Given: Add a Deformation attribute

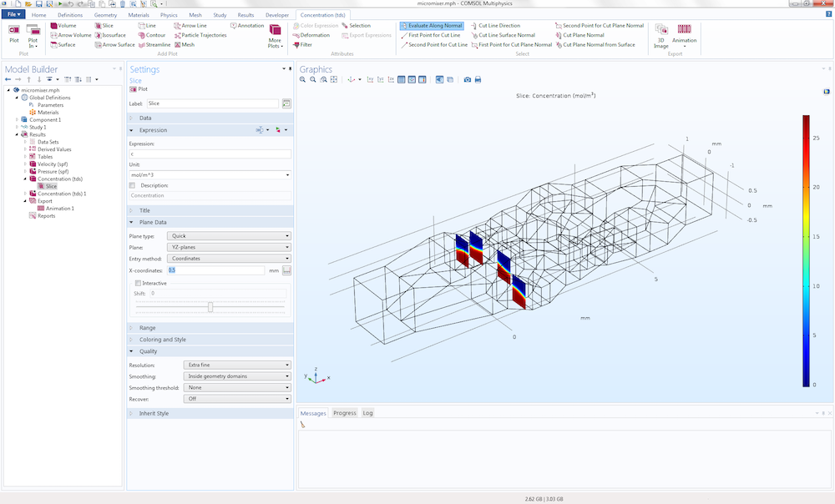Looking at the screenshot, I should [311, 35].
